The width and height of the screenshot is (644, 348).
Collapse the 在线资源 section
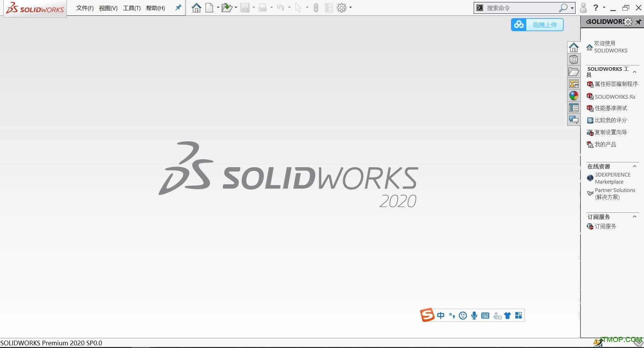(x=635, y=166)
